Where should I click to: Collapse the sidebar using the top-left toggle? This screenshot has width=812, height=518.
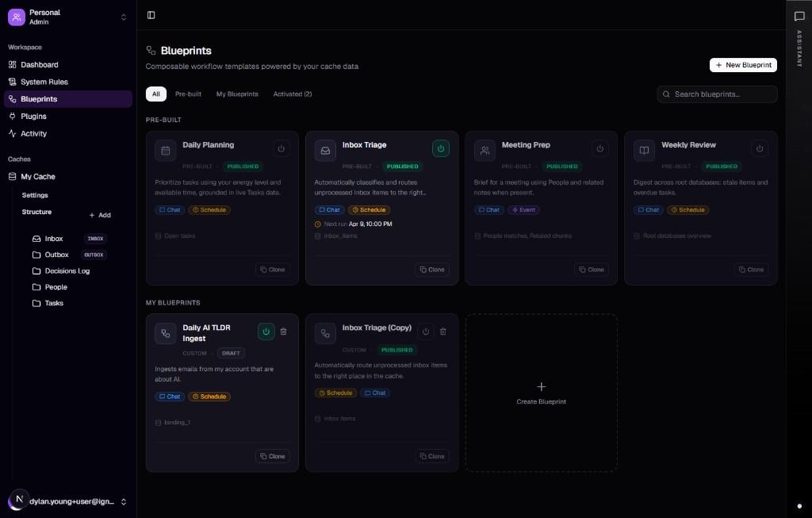pos(151,14)
